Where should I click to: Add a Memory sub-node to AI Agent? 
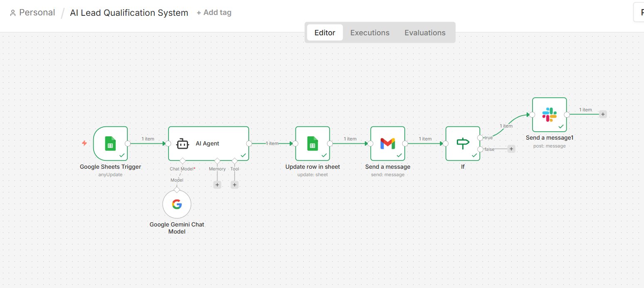pyautogui.click(x=217, y=185)
